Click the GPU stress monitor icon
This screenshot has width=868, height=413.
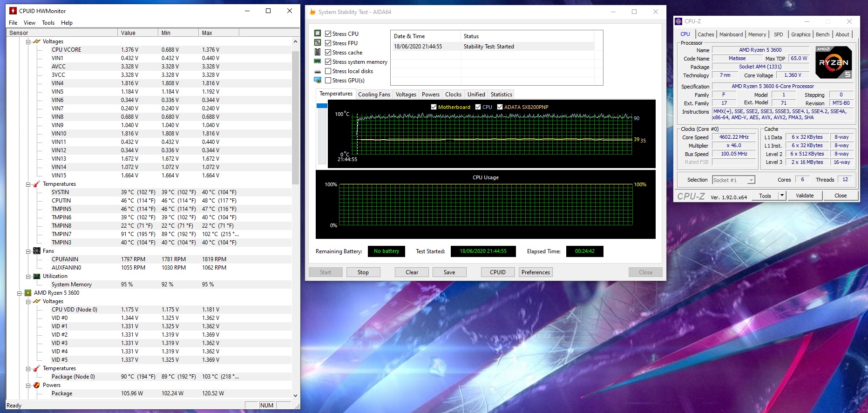pos(318,80)
